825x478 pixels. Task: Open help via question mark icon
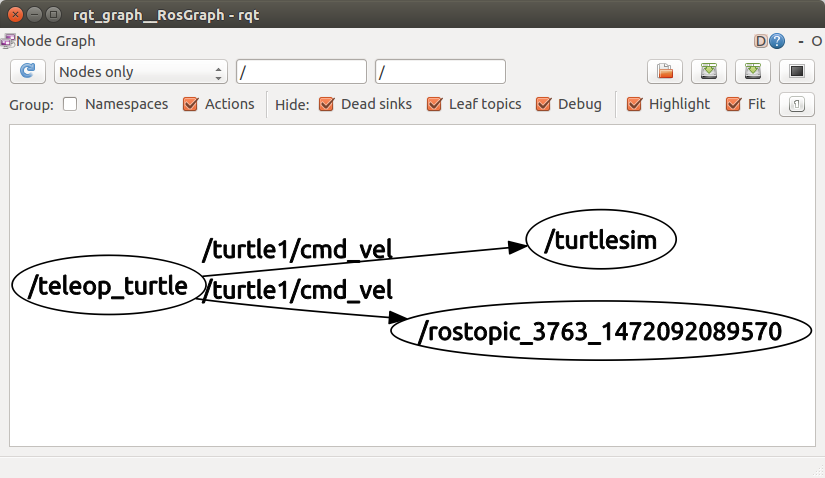pos(777,41)
